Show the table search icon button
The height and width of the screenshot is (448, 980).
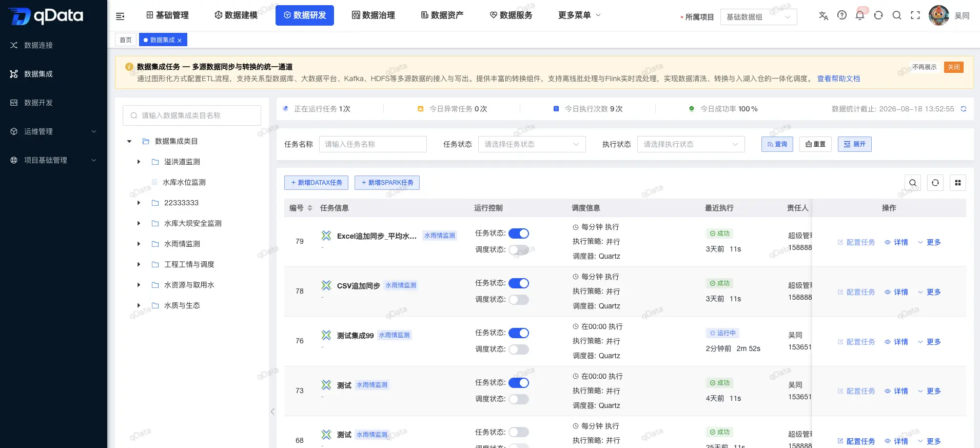pyautogui.click(x=913, y=183)
